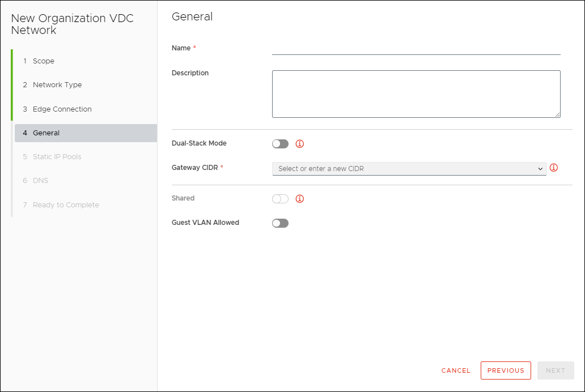The width and height of the screenshot is (585, 392).
Task: Click the info icon next to Shared
Action: (299, 198)
